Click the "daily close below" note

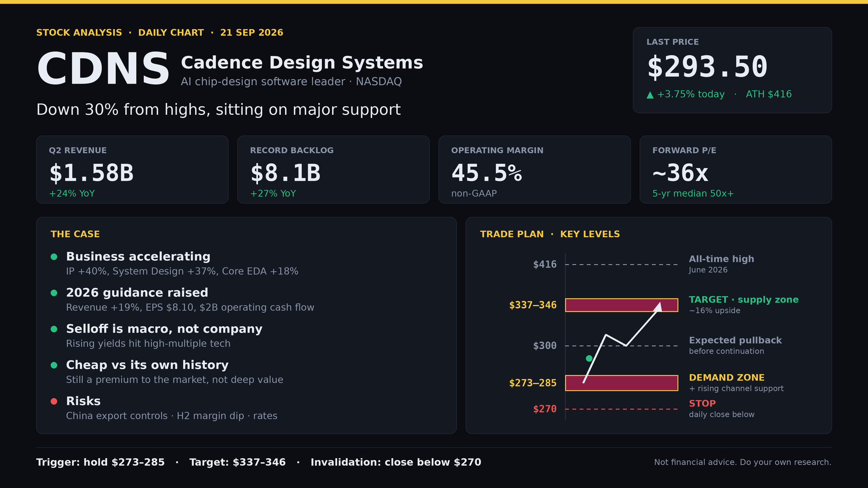click(722, 414)
